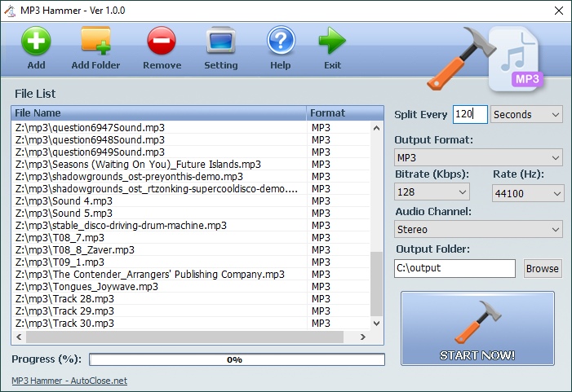
Task: Expand the Rate 44100 dropdown
Action: (x=528, y=193)
